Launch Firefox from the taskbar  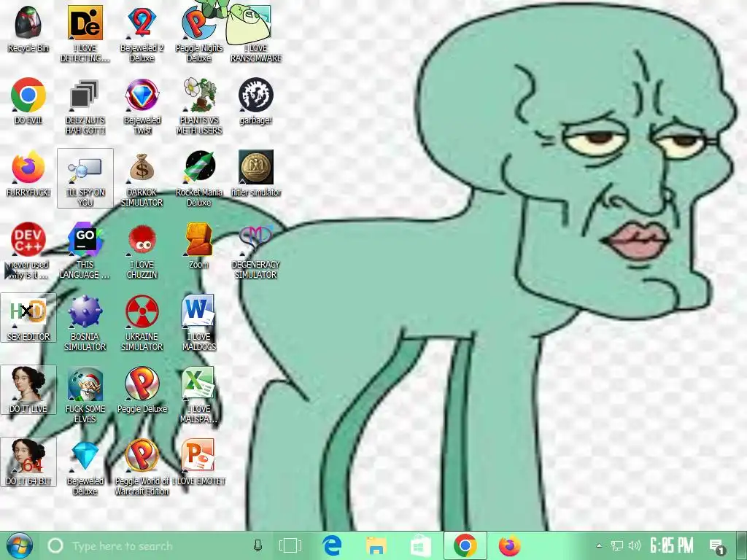click(509, 545)
